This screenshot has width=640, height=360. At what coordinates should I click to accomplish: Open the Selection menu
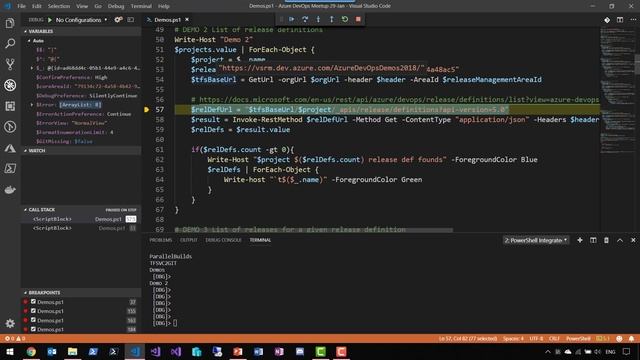click(59, 6)
